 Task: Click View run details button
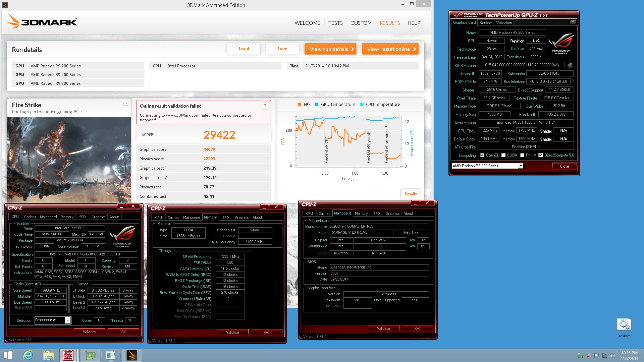point(330,49)
